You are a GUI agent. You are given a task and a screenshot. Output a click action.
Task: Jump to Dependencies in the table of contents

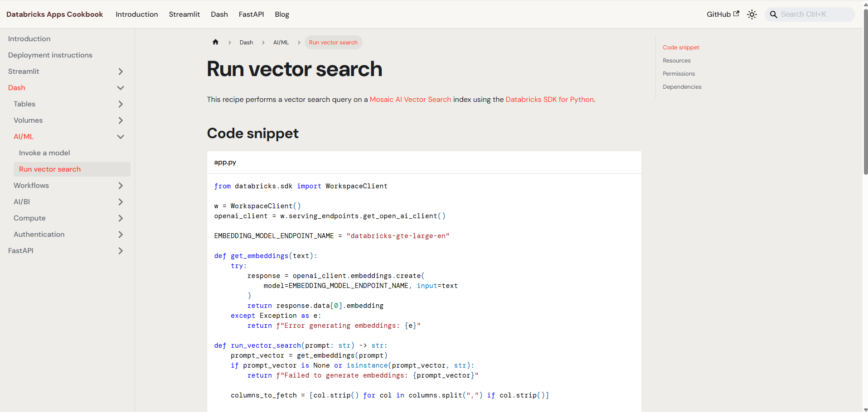click(x=682, y=86)
